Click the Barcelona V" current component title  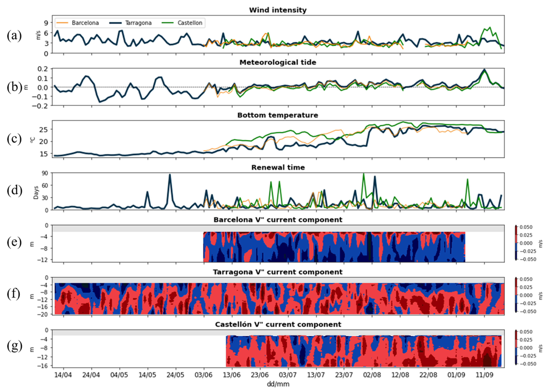click(278, 220)
